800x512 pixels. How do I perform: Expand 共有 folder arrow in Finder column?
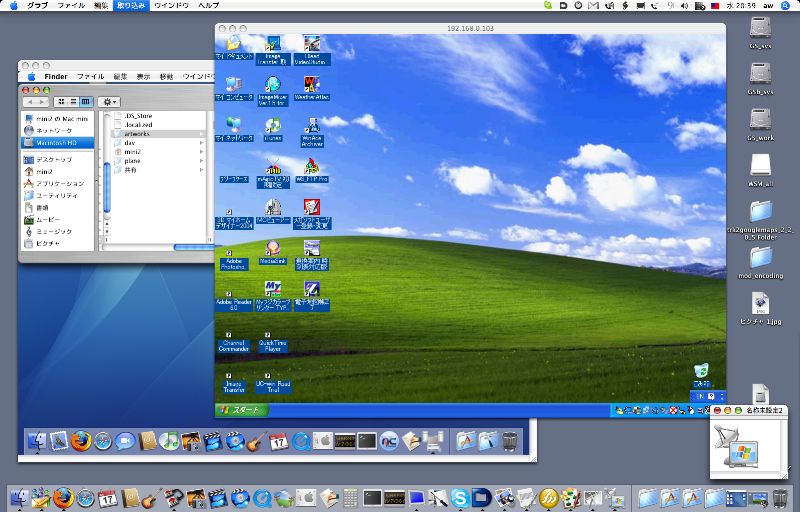pyautogui.click(x=202, y=170)
